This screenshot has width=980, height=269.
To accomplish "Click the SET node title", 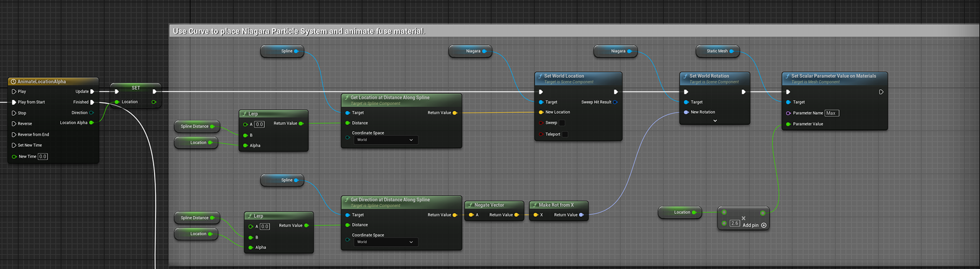I will coord(136,88).
